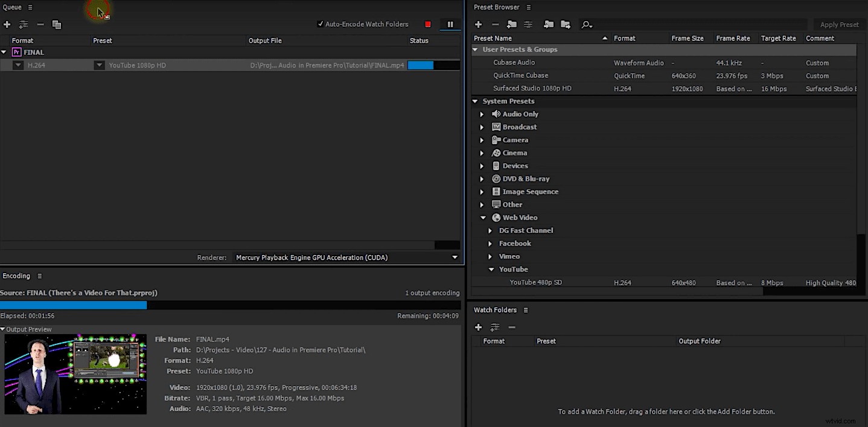Open the preset search magnifier
The image size is (868, 427).
pyautogui.click(x=586, y=24)
